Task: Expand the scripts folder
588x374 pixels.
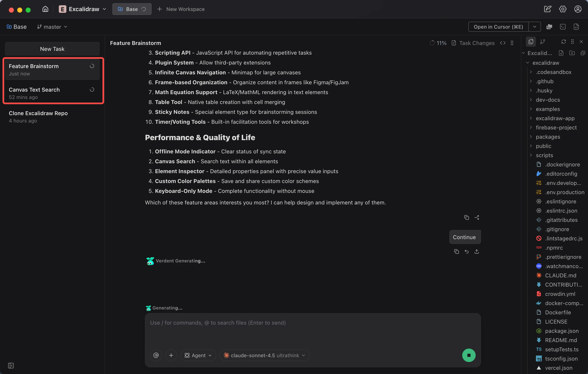Action: pos(531,155)
